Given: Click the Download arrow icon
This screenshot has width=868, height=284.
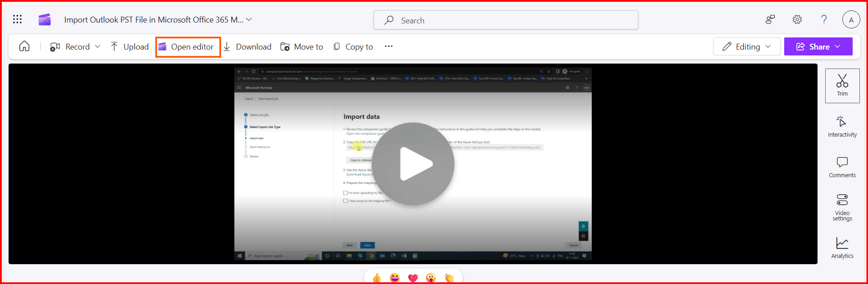Looking at the screenshot, I should click(227, 46).
